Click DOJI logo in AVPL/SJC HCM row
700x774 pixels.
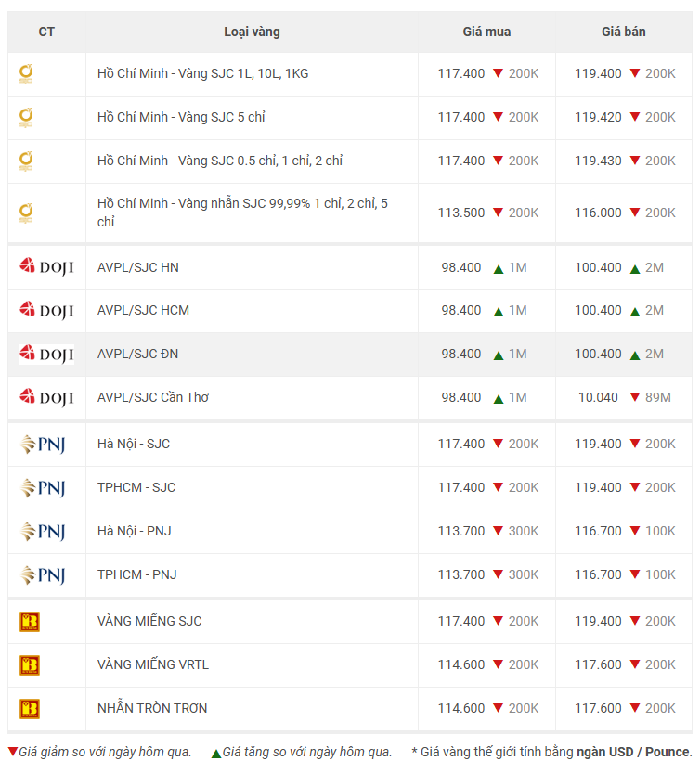(46, 310)
